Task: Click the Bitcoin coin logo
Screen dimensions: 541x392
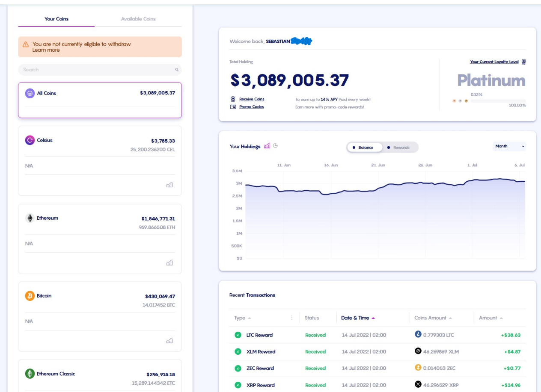Action: click(x=30, y=296)
